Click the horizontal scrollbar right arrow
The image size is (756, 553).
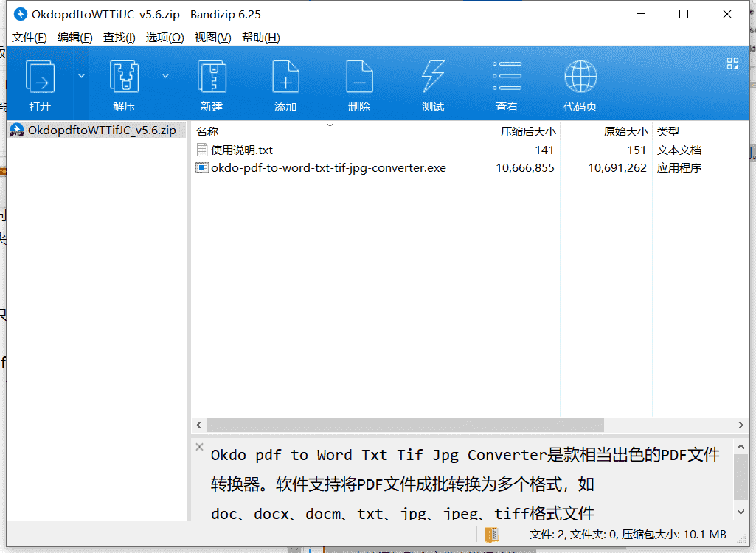[x=741, y=425]
